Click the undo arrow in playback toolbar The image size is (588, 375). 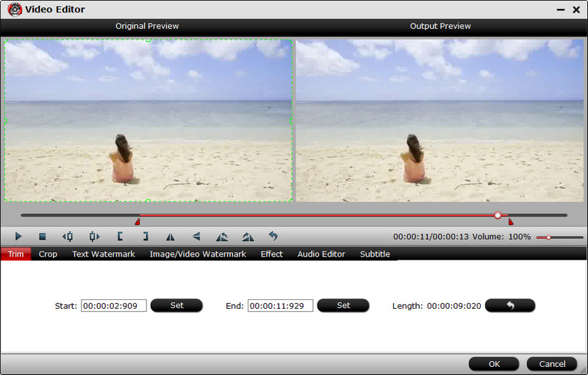tap(273, 237)
